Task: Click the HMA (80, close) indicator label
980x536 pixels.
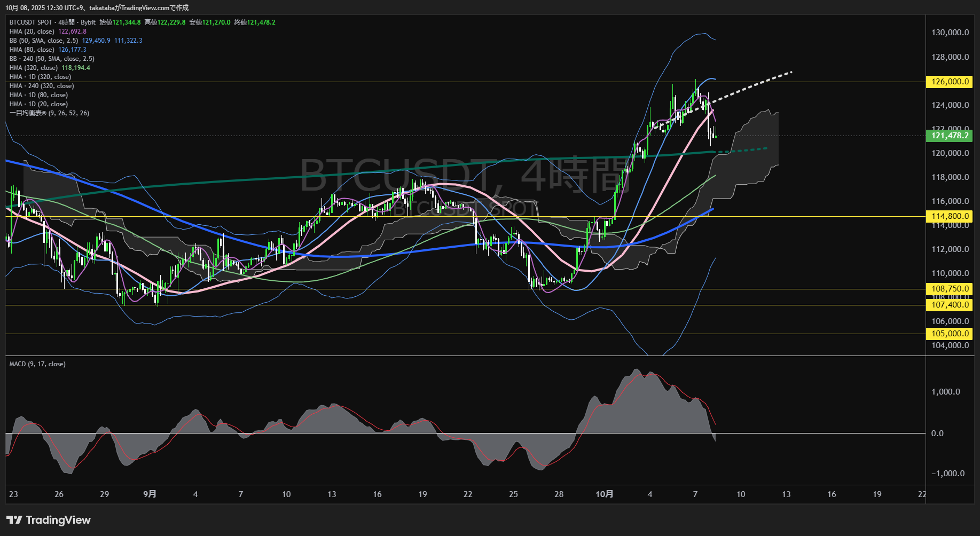Action: (x=32, y=50)
